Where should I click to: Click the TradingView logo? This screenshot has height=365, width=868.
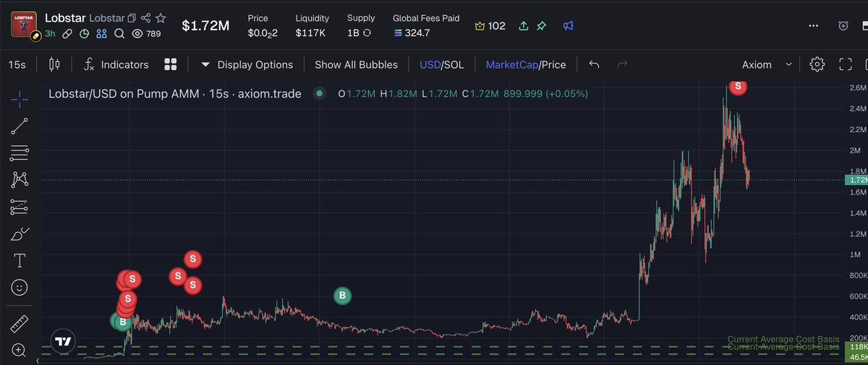63,342
